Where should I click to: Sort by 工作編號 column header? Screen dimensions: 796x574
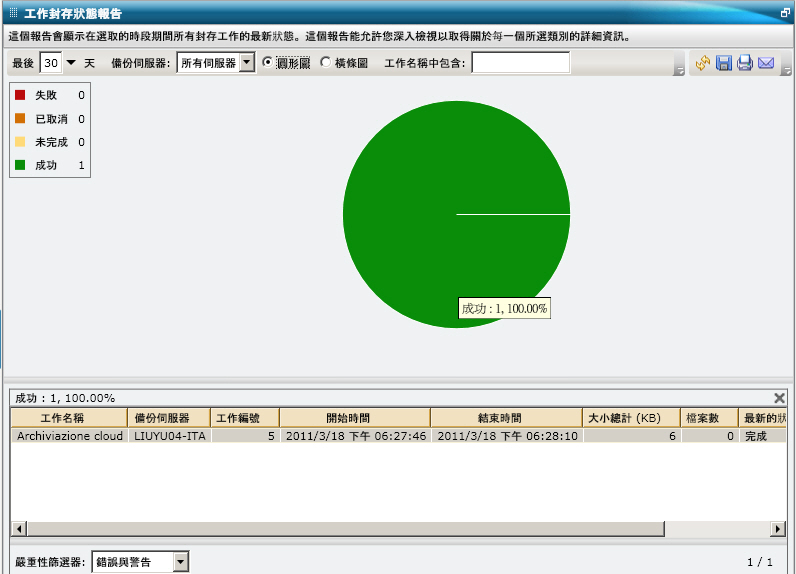click(245, 418)
